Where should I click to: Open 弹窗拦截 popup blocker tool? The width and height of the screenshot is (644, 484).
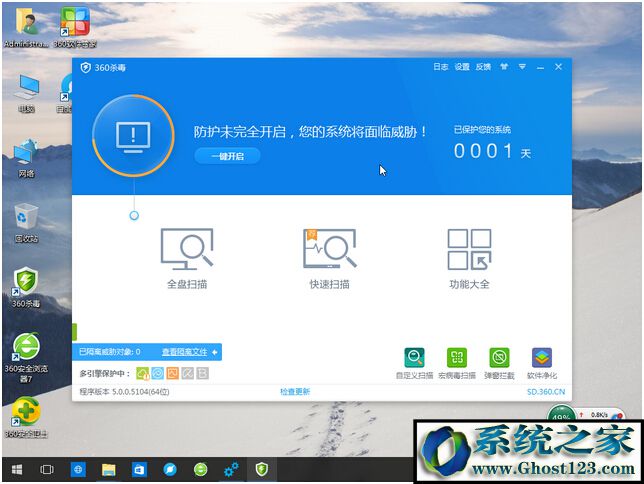point(499,363)
